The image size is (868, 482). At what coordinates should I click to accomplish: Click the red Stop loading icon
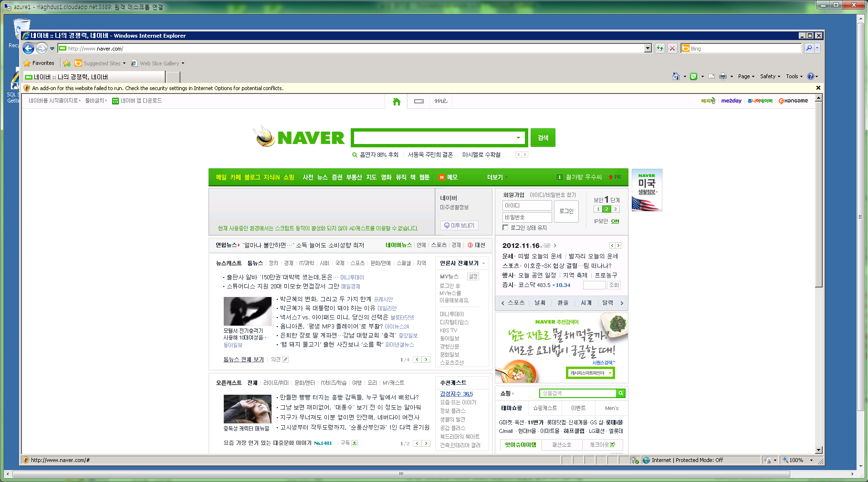pos(672,48)
